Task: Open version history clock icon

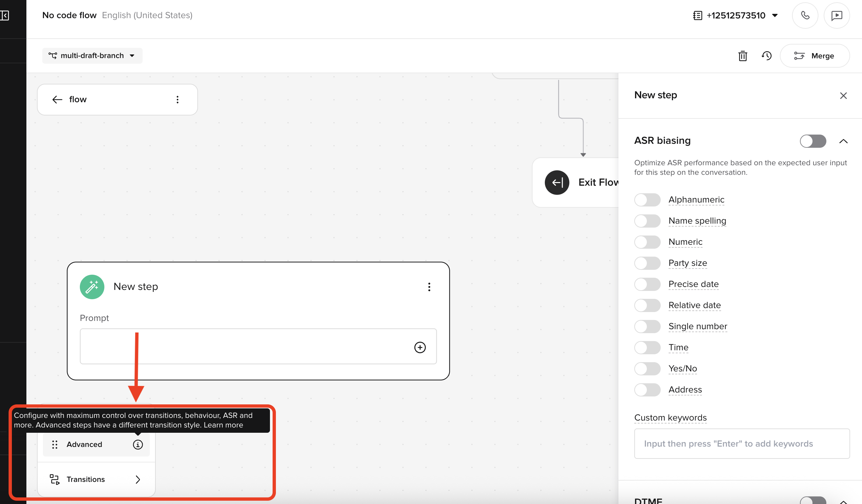Action: 766,56
